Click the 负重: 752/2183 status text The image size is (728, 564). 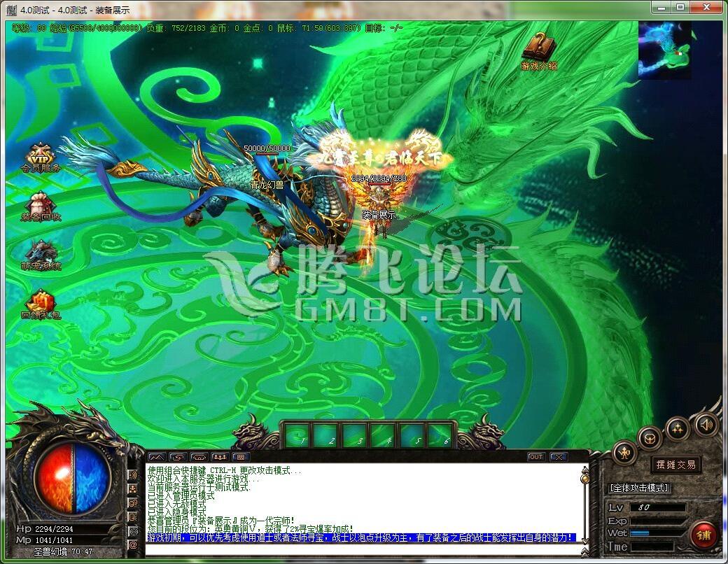coord(176,28)
